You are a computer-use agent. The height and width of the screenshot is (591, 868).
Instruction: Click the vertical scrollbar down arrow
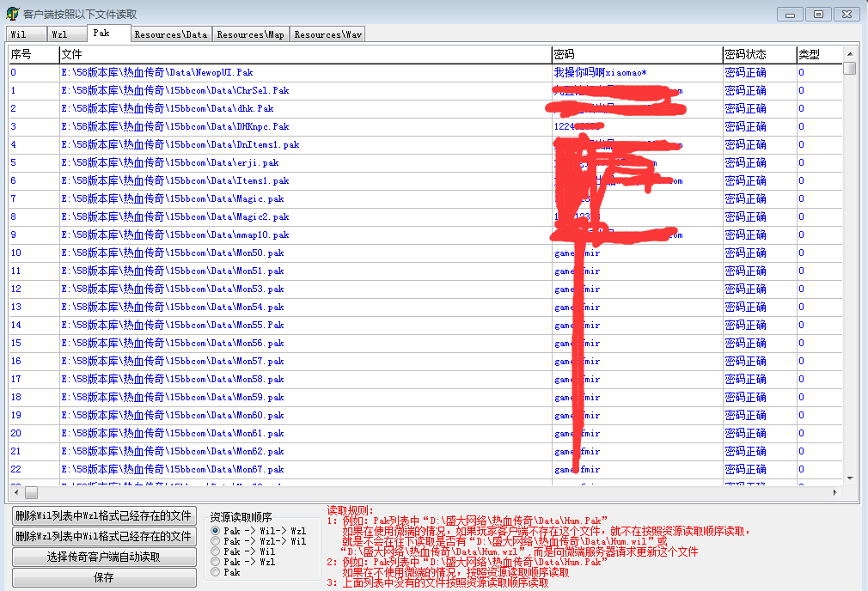(850, 478)
